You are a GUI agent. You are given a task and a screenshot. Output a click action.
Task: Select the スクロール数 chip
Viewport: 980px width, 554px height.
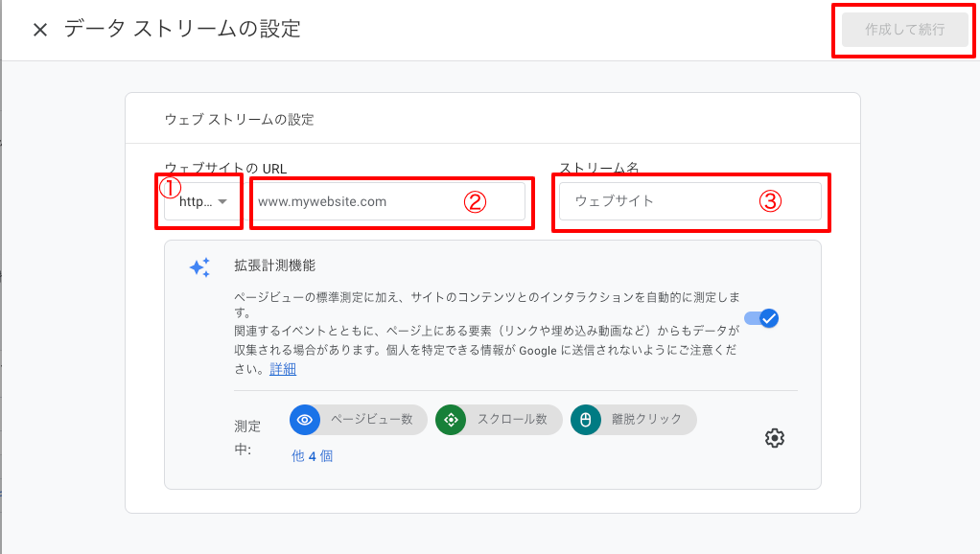pos(499,420)
